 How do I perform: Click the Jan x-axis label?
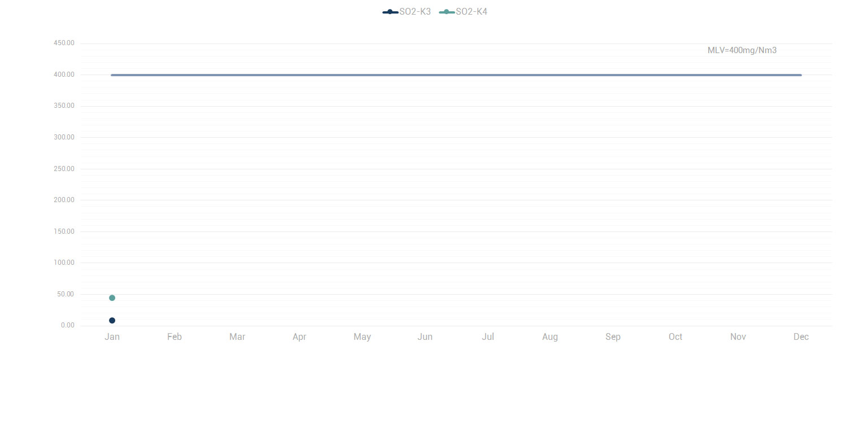tap(112, 337)
